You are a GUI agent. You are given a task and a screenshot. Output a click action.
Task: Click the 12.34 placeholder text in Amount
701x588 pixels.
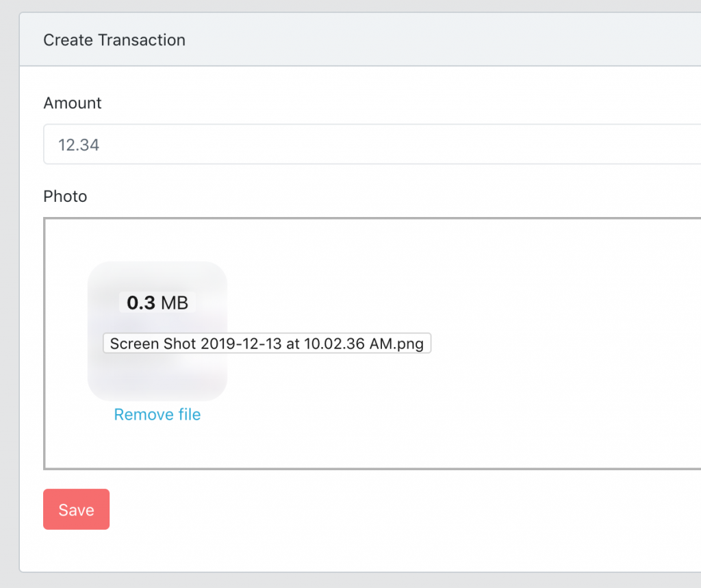(x=79, y=145)
